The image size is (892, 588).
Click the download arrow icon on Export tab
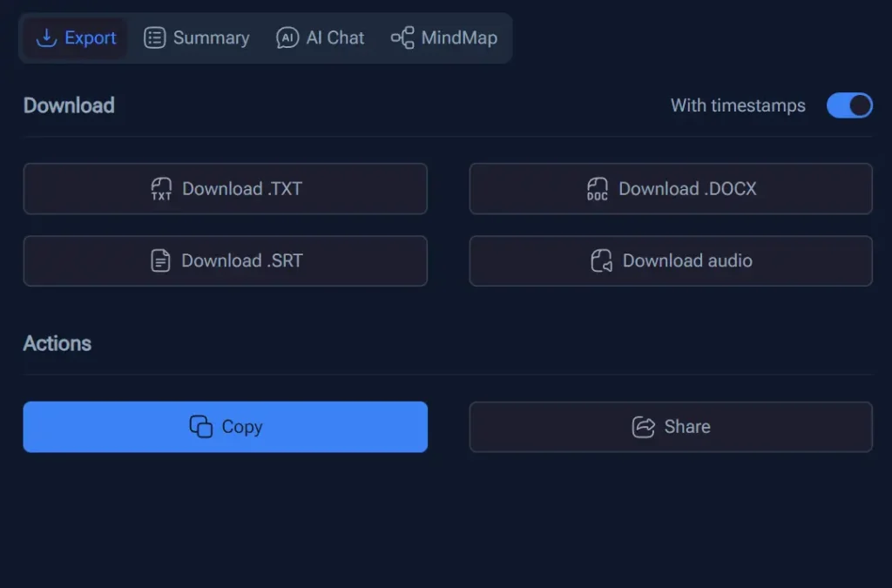coord(45,37)
